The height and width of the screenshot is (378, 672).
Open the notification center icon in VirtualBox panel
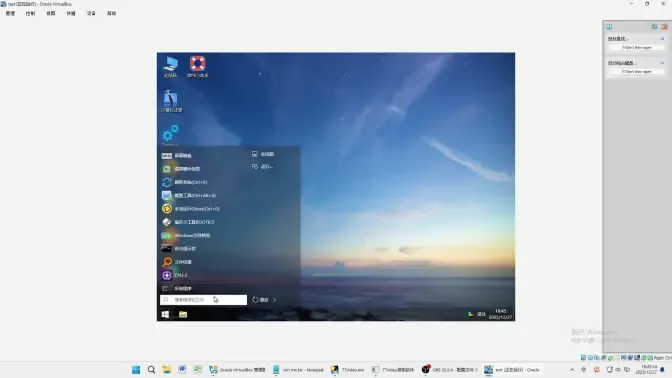(609, 27)
